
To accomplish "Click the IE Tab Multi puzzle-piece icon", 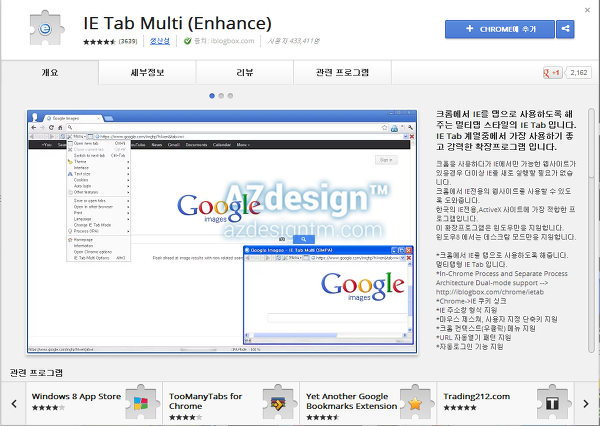I will pyautogui.click(x=47, y=28).
